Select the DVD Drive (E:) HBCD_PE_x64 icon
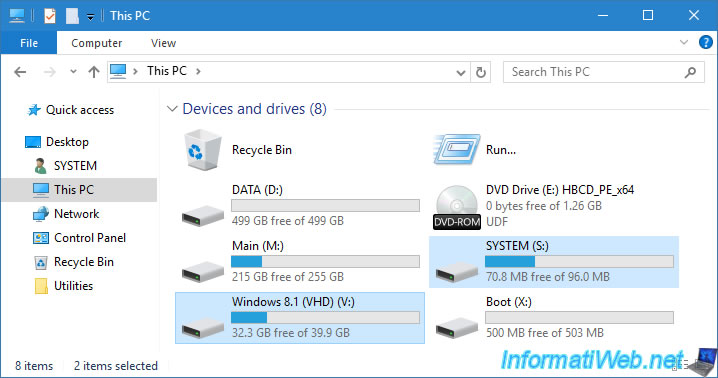 457,207
